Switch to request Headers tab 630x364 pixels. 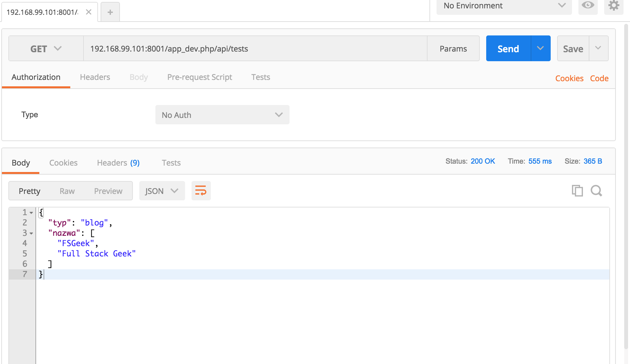95,77
